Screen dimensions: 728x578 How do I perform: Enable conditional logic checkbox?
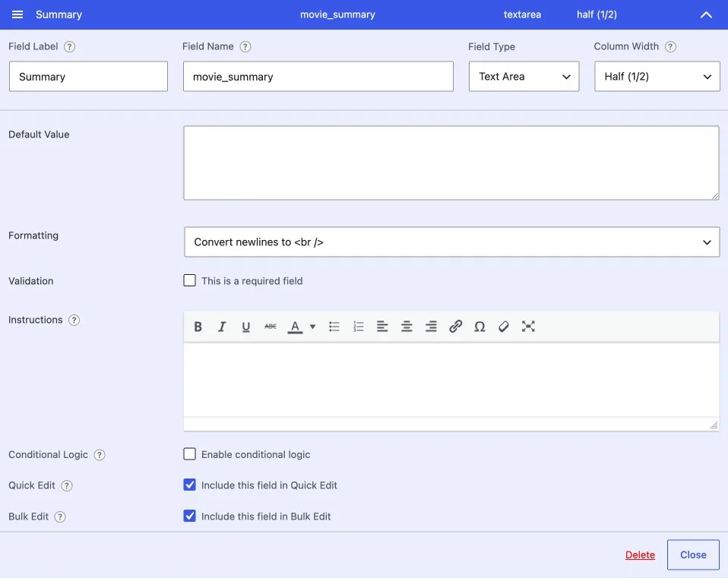click(189, 453)
